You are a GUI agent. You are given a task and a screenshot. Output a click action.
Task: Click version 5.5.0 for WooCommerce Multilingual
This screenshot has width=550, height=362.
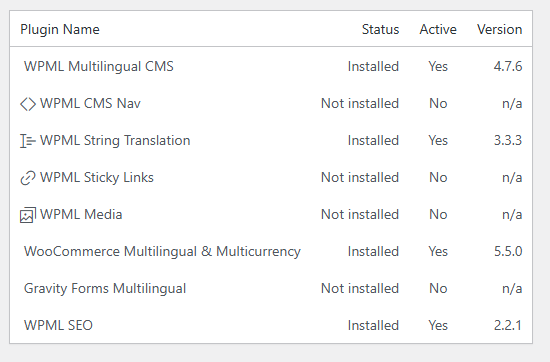click(508, 252)
